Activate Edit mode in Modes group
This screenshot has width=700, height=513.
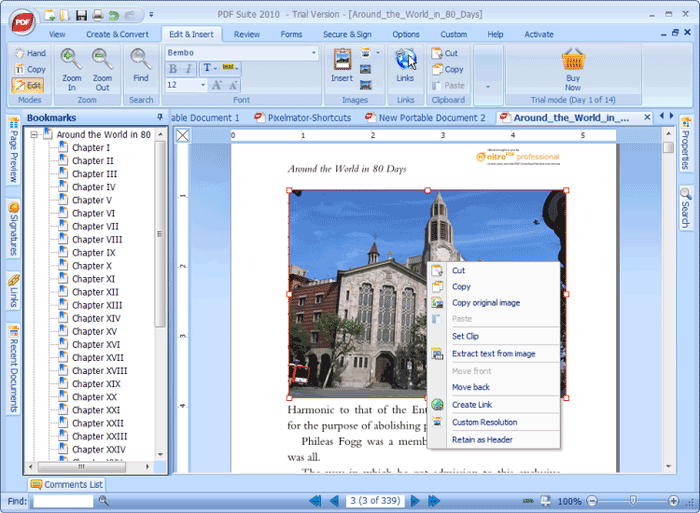click(x=28, y=86)
